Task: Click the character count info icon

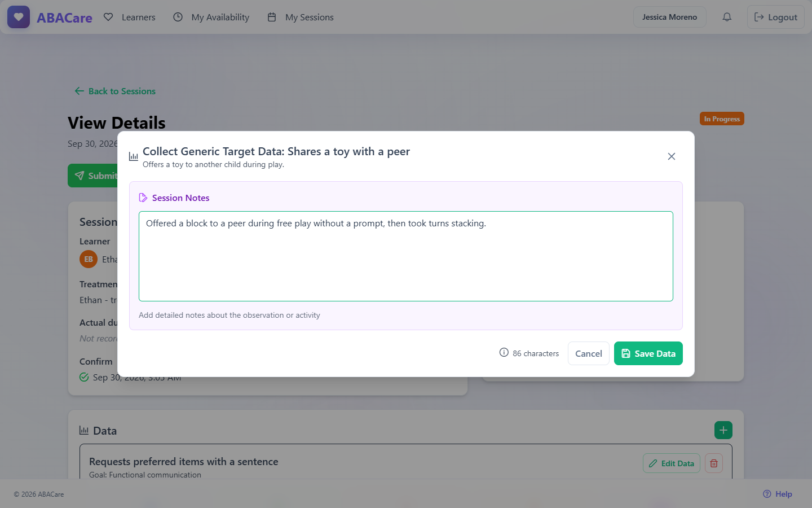Action: tap(504, 353)
